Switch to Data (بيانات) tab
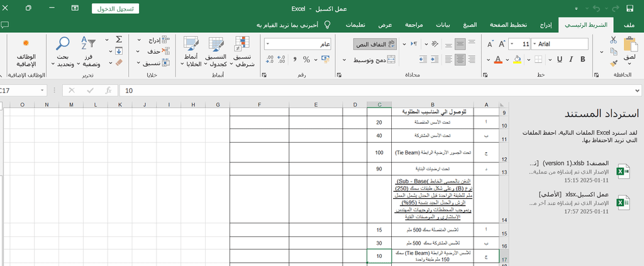 pos(442,25)
